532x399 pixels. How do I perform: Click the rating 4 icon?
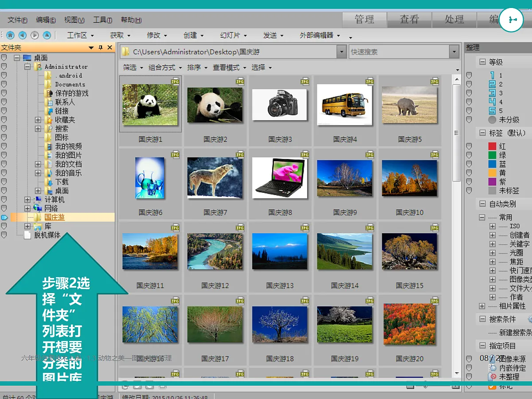[492, 102]
